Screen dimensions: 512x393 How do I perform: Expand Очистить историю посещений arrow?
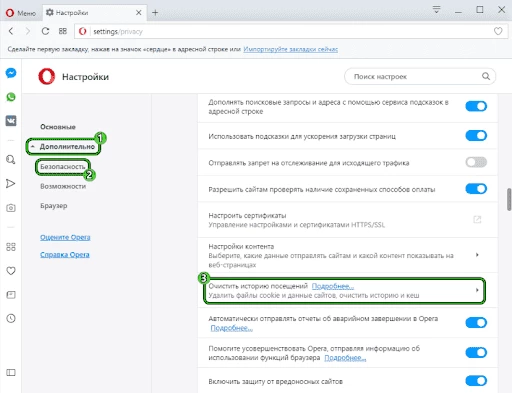point(477,290)
